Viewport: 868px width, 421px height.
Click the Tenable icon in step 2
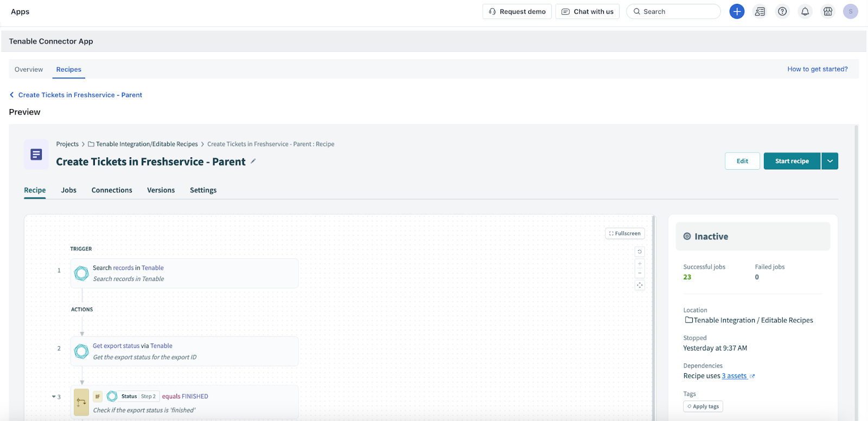pos(81,352)
